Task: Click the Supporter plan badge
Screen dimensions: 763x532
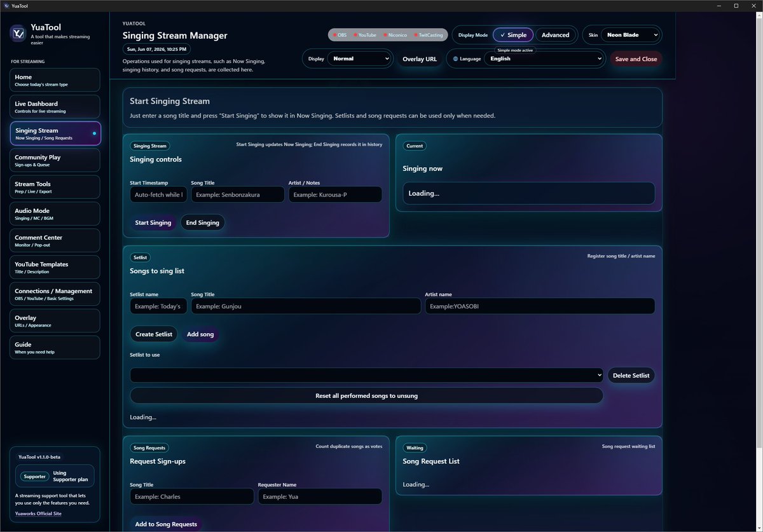Action: tap(34, 476)
